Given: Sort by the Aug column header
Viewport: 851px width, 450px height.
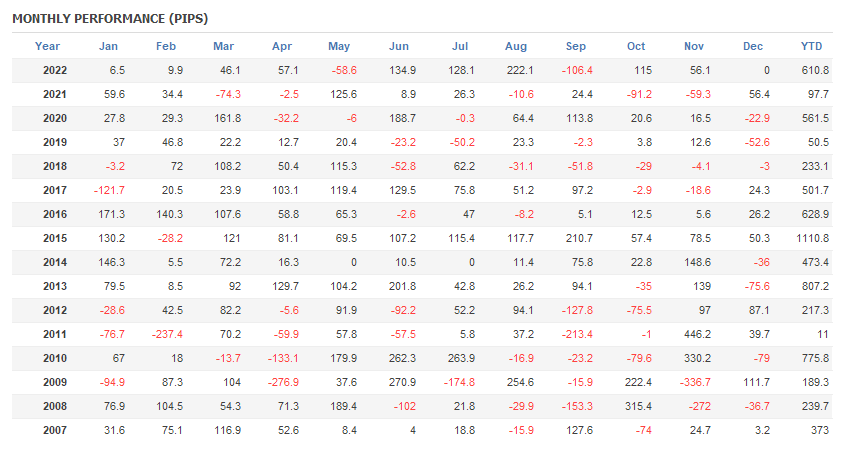Looking at the screenshot, I should click(x=516, y=46).
